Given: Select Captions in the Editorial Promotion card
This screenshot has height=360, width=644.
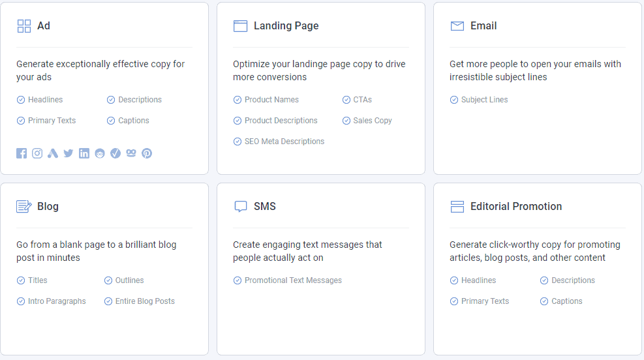Looking at the screenshot, I should tap(567, 301).
